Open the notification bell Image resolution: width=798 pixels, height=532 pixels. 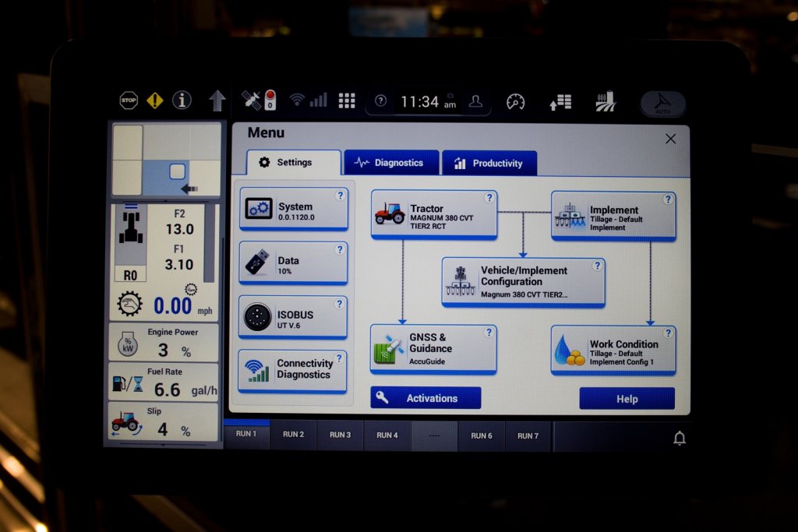pyautogui.click(x=680, y=438)
